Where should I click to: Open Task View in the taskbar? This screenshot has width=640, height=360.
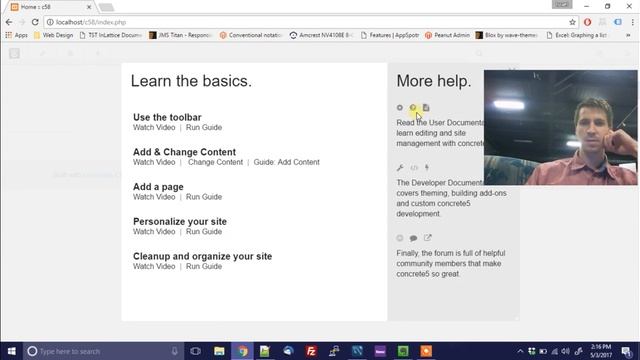[196, 351]
